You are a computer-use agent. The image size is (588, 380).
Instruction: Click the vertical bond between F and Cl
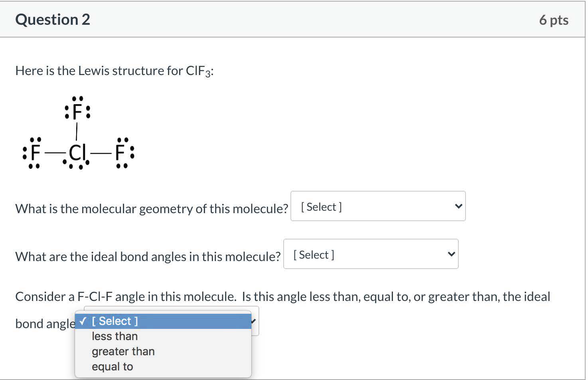[77, 132]
